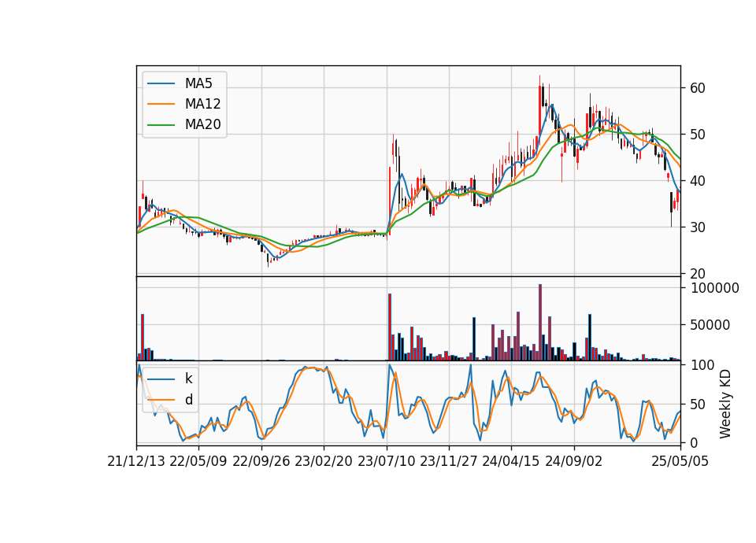
Task: Click the 40 price axis tick
Action: pyautogui.click(x=697, y=181)
